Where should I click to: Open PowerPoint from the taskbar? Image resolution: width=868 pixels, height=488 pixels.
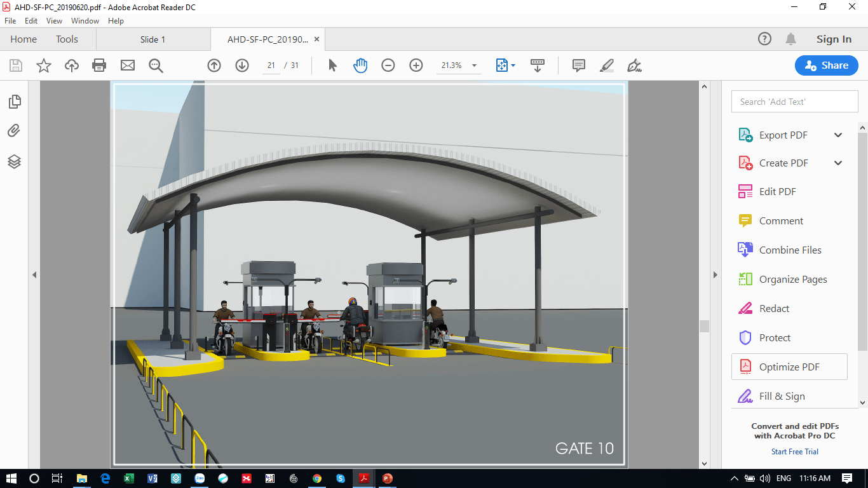click(x=387, y=478)
